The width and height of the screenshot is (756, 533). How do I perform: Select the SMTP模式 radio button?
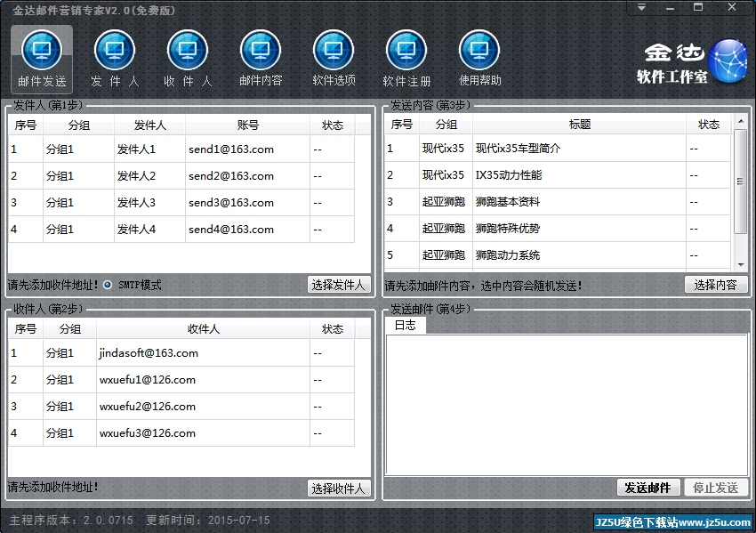(x=108, y=285)
